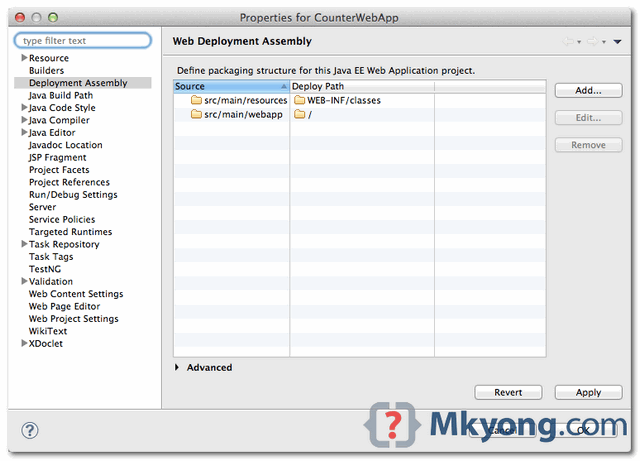Open Web Project Settings
Viewport: 640px width, 461px height.
click(x=73, y=318)
